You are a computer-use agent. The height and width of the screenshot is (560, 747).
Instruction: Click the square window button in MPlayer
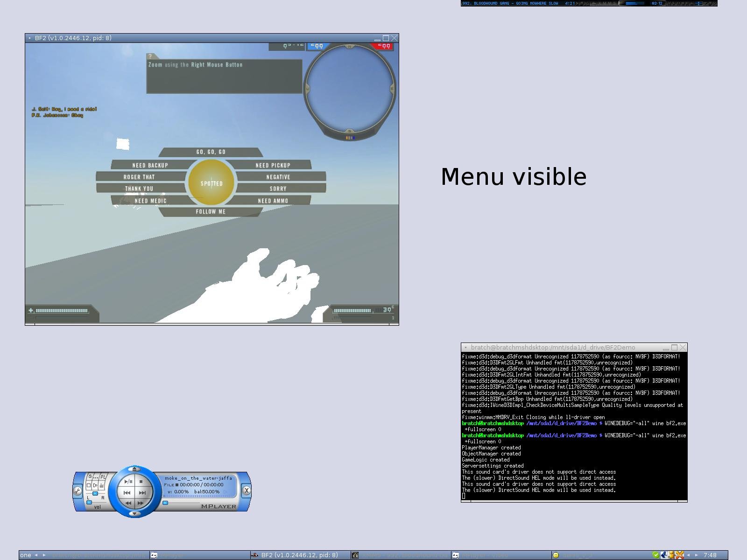[89, 485]
